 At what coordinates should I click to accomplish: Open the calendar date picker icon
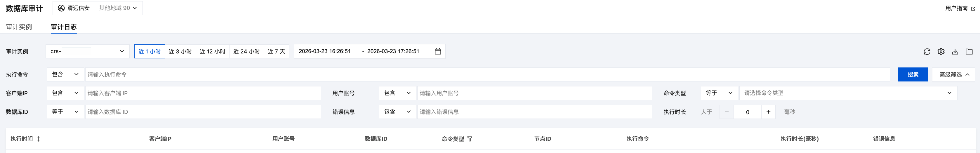click(x=438, y=51)
